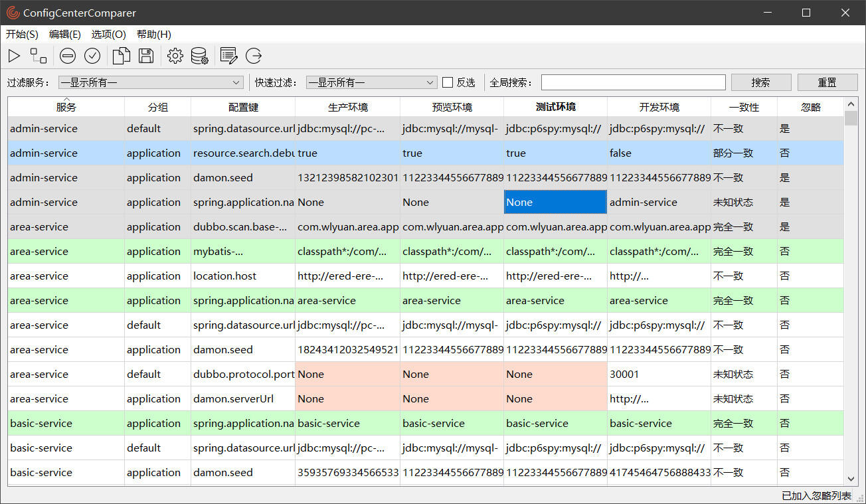Click the circle-minus ignore toolbar icon
The width and height of the screenshot is (866, 504).
(68, 56)
